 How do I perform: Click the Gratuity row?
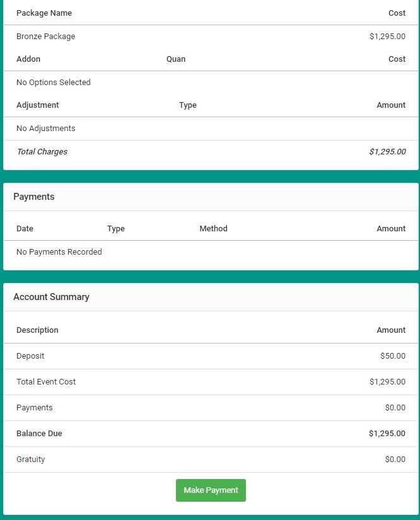[x=30, y=459]
